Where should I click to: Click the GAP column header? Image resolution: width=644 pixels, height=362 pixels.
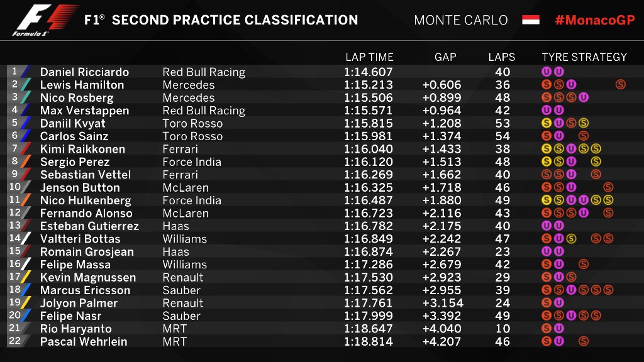tap(445, 57)
